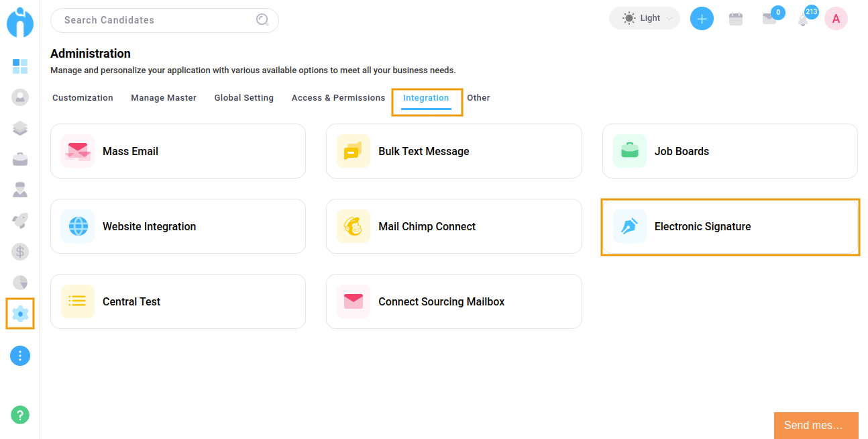This screenshot has height=439, width=868.
Task: Select the Global Setting tab
Action: click(x=243, y=98)
